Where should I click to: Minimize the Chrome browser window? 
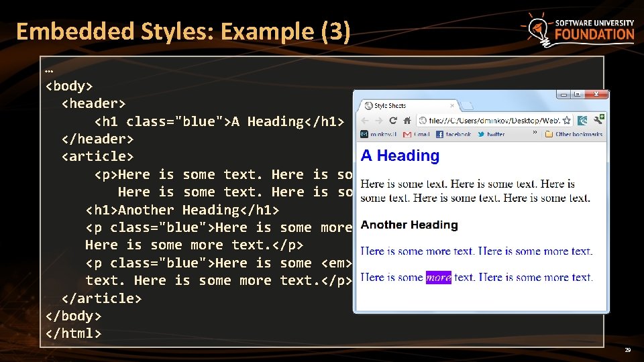[x=563, y=95]
